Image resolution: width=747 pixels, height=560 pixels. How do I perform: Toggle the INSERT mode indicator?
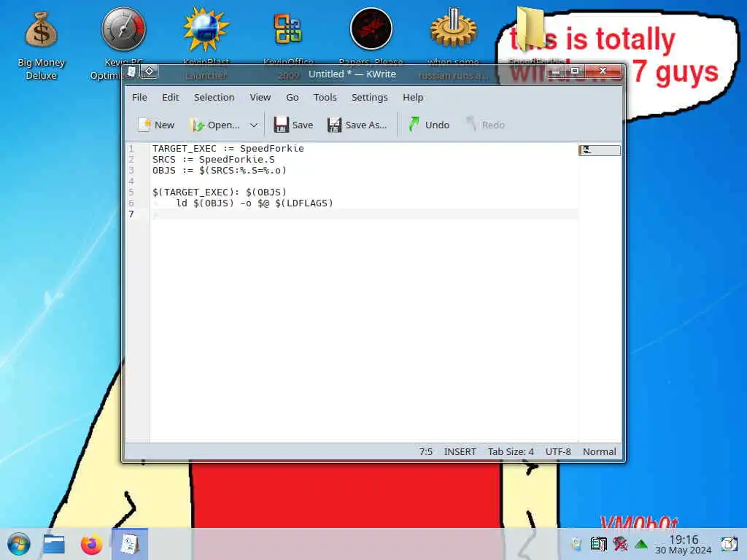click(460, 451)
